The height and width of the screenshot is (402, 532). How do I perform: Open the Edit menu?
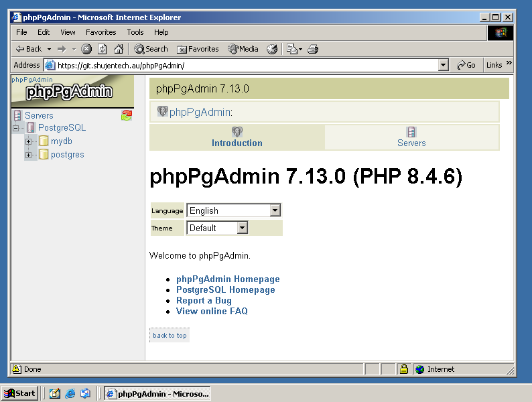tap(44, 32)
